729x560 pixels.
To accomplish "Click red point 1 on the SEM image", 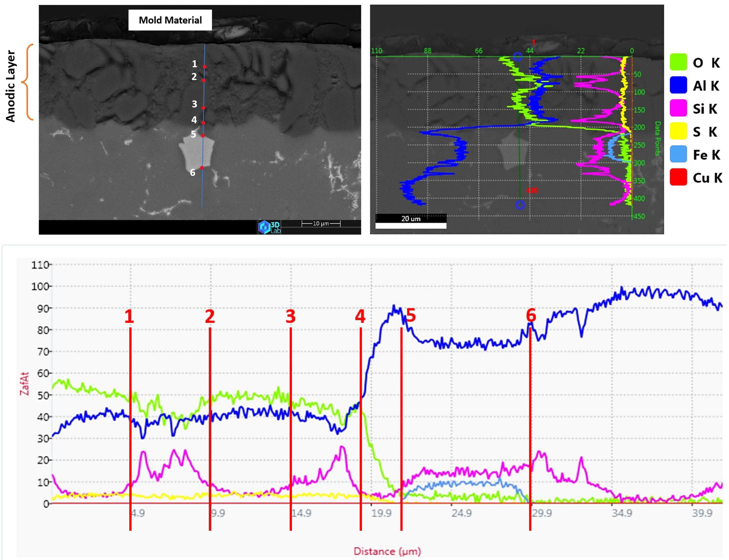I will point(205,67).
